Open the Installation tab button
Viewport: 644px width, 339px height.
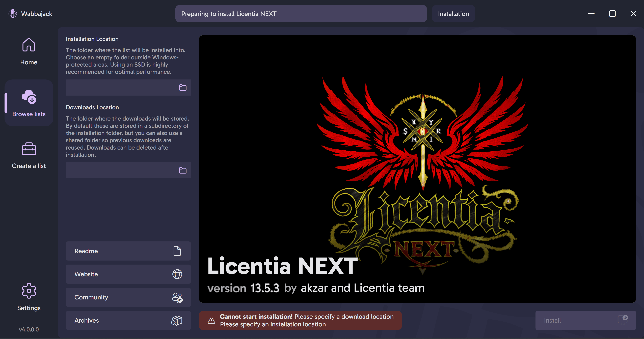(453, 14)
